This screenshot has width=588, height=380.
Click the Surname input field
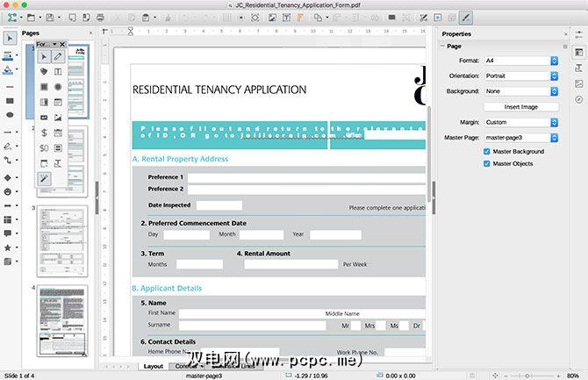coord(253,326)
